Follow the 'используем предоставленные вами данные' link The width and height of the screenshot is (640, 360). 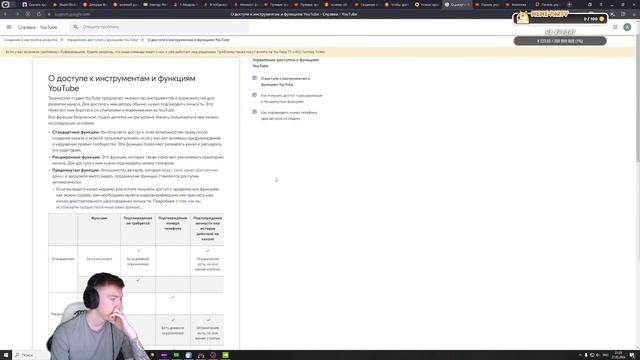click(99, 207)
